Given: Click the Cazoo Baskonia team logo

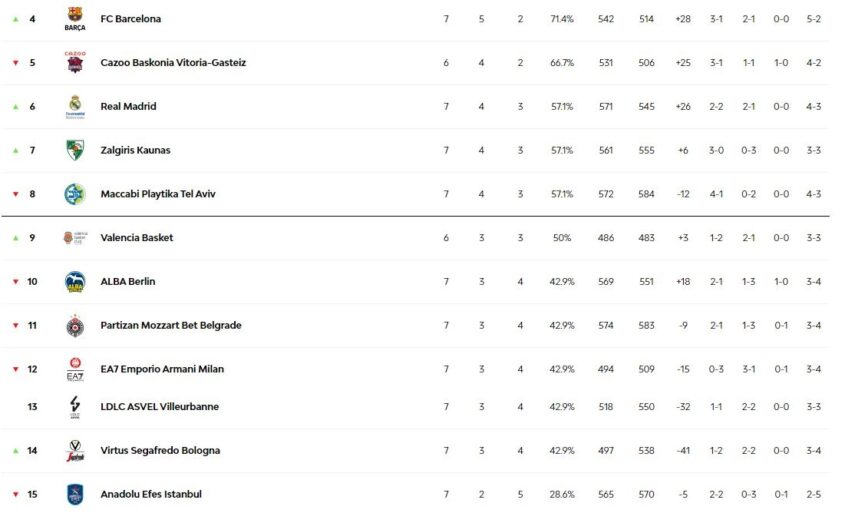Looking at the screenshot, I should pos(75,62).
